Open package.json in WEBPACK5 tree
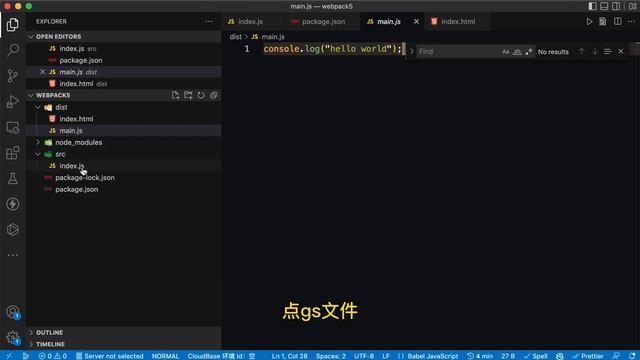The width and height of the screenshot is (640, 360). tap(124, 189)
